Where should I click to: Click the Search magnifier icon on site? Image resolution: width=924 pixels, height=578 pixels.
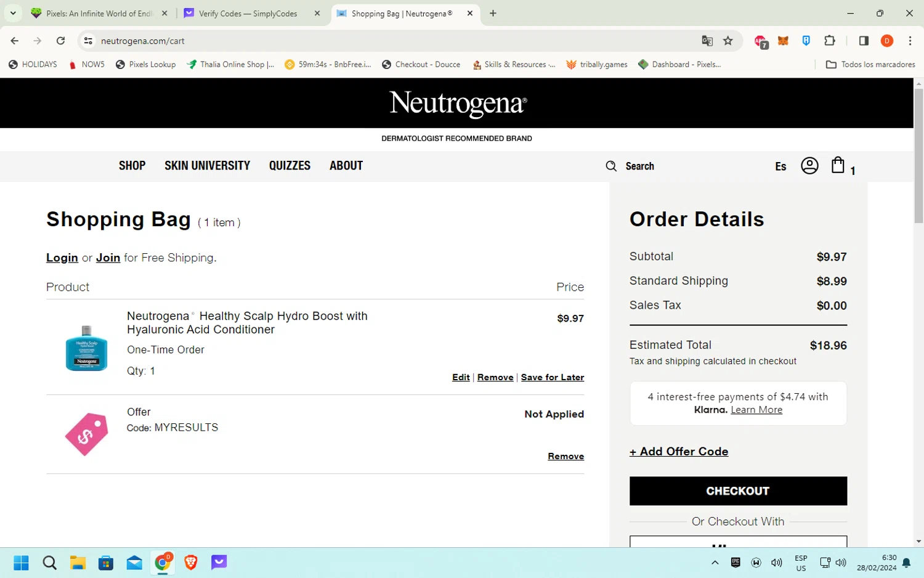click(x=611, y=166)
